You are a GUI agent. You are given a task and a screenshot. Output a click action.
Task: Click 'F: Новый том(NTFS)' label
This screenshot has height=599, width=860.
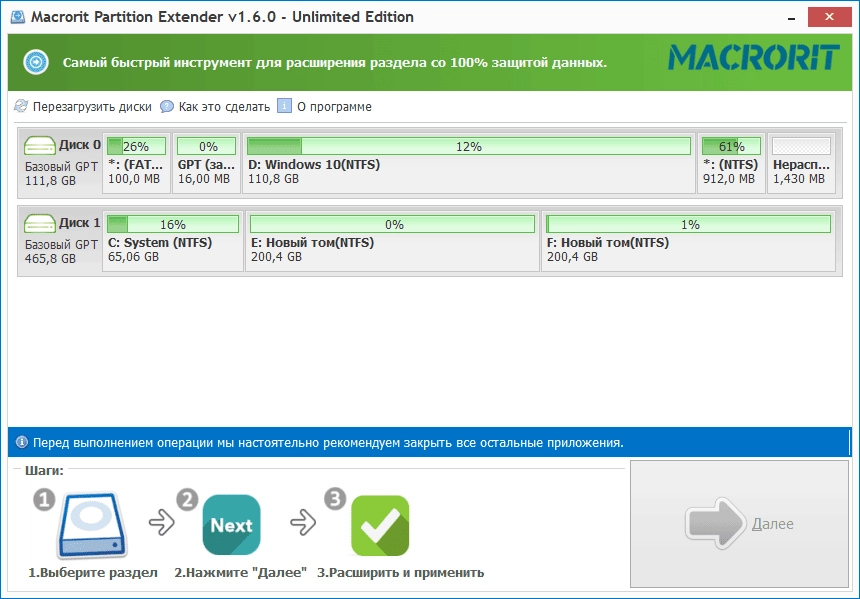[x=608, y=242]
